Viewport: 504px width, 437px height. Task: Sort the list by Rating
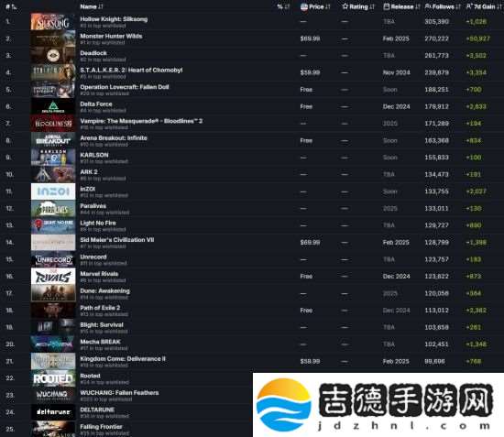pyautogui.click(x=358, y=6)
